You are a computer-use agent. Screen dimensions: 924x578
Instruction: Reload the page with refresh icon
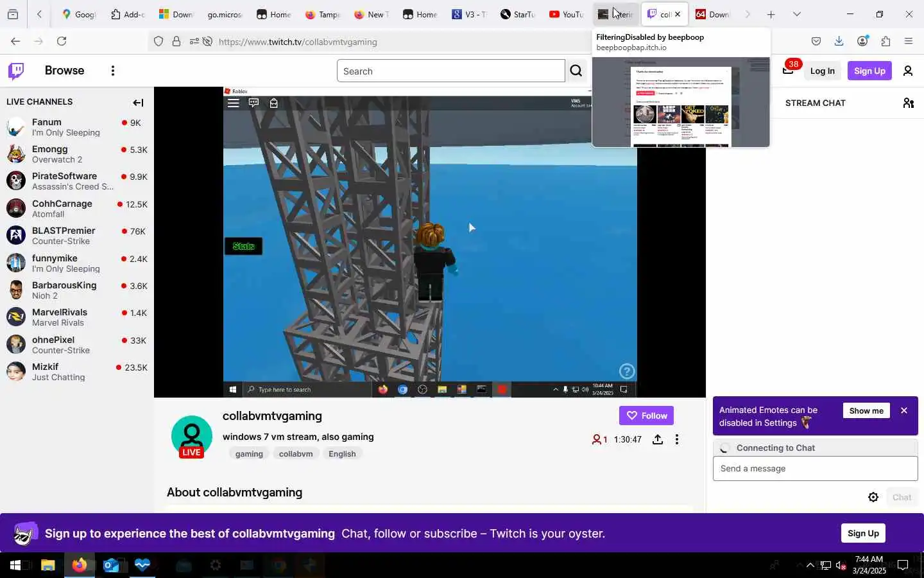[x=62, y=41]
